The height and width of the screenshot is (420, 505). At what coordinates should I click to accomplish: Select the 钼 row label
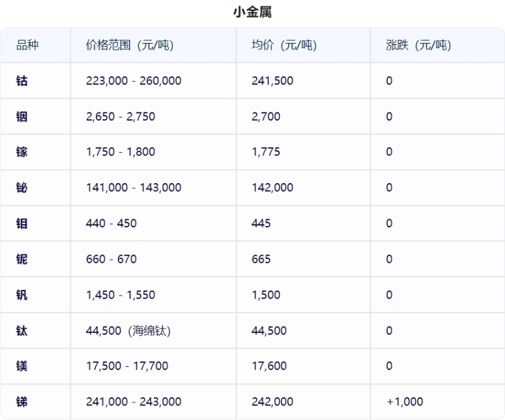(x=22, y=224)
